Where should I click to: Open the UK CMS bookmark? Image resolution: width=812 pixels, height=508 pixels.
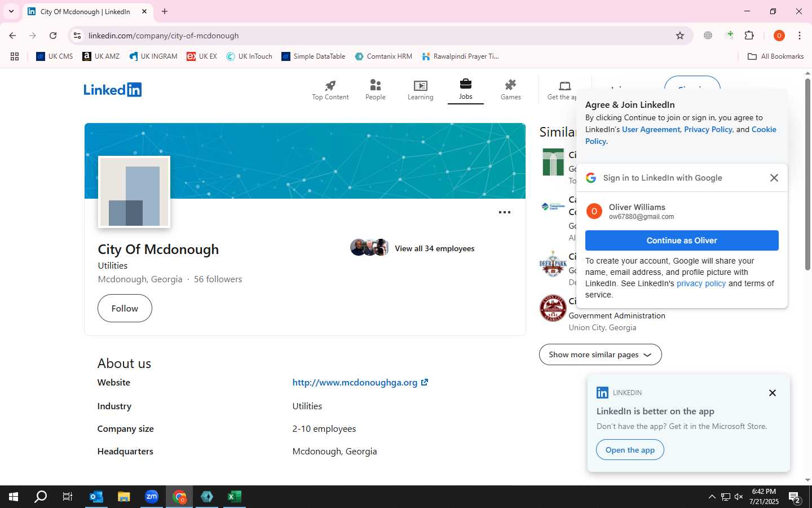pyautogui.click(x=55, y=56)
